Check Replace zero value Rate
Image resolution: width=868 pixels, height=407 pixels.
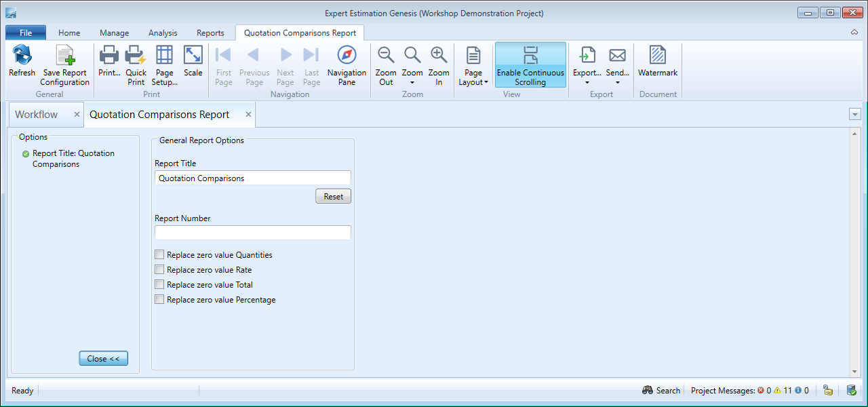(x=159, y=270)
